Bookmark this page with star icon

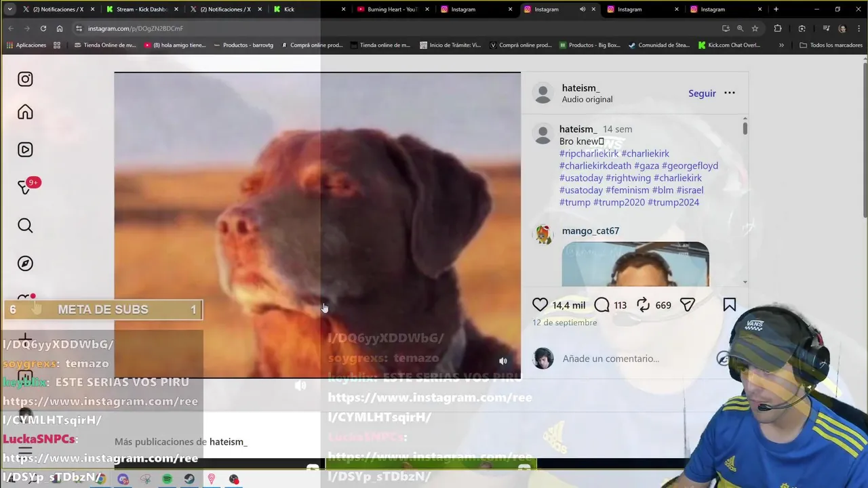(x=755, y=28)
